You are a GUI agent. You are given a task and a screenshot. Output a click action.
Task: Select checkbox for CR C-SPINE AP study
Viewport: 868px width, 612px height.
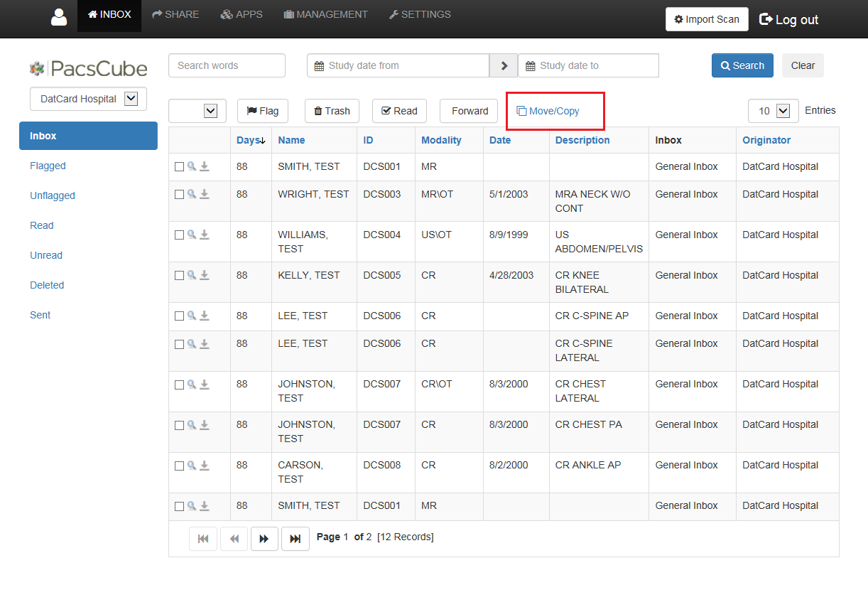(x=179, y=316)
